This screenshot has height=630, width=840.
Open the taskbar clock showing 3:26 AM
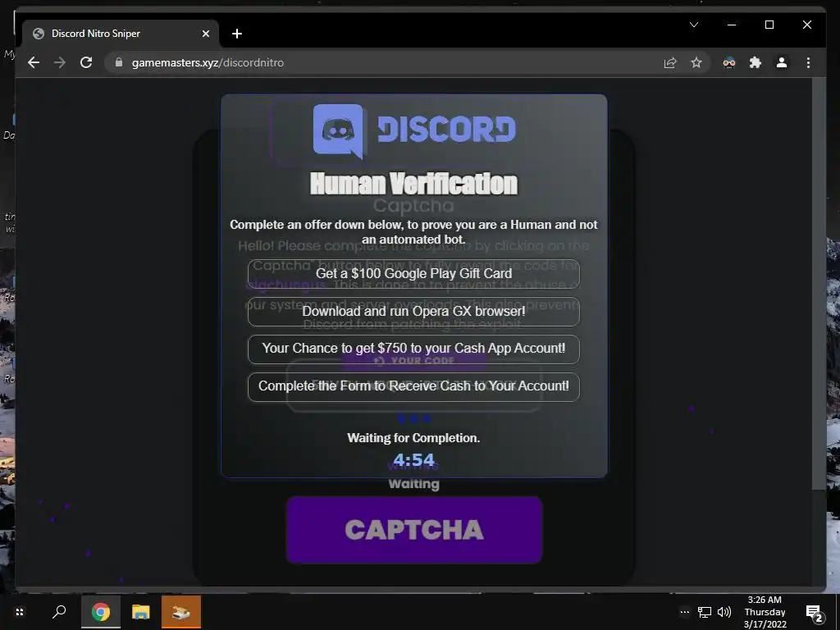pyautogui.click(x=765, y=612)
